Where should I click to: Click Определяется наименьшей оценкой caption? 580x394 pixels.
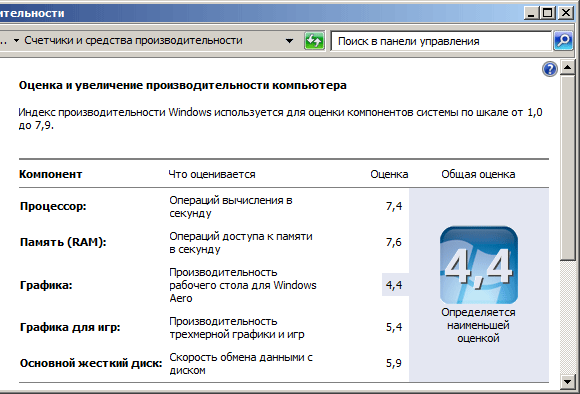pyautogui.click(x=478, y=326)
